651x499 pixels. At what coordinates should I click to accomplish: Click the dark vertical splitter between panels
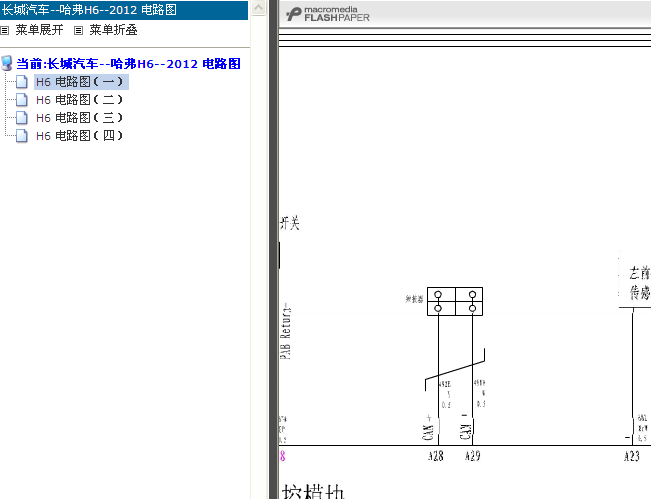[273, 250]
